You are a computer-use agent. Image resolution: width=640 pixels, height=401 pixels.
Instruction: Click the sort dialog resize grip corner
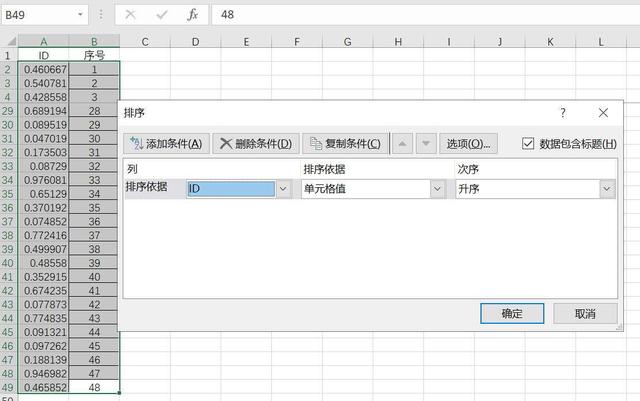[x=619, y=327]
